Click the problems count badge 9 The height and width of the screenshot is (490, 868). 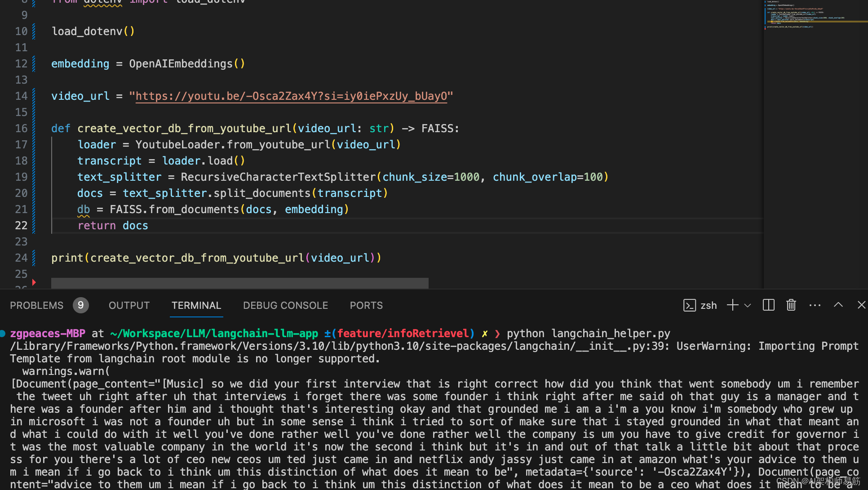pyautogui.click(x=80, y=305)
